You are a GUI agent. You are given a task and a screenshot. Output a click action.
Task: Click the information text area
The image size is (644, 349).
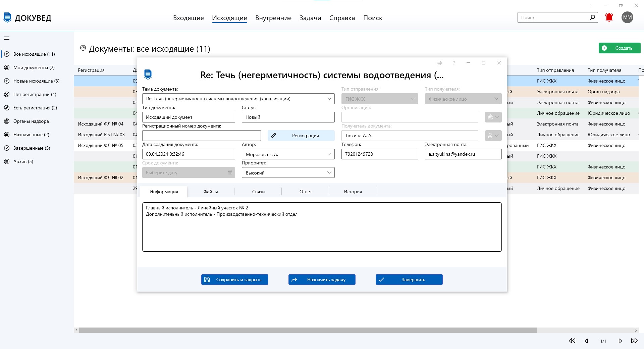322,227
